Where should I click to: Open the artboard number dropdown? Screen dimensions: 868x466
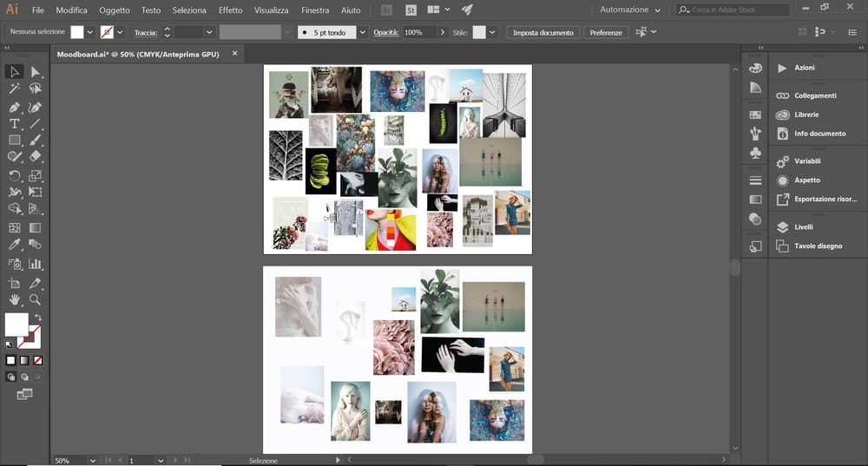point(160,461)
